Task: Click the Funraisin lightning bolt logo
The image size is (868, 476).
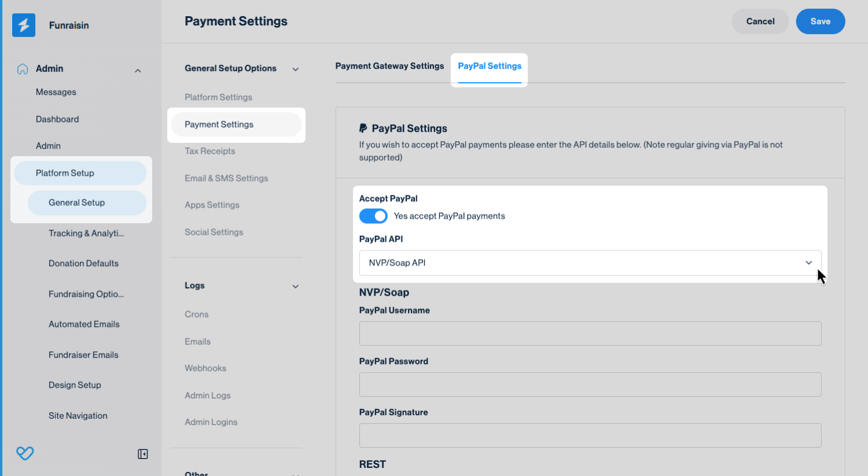Action: coord(24,25)
